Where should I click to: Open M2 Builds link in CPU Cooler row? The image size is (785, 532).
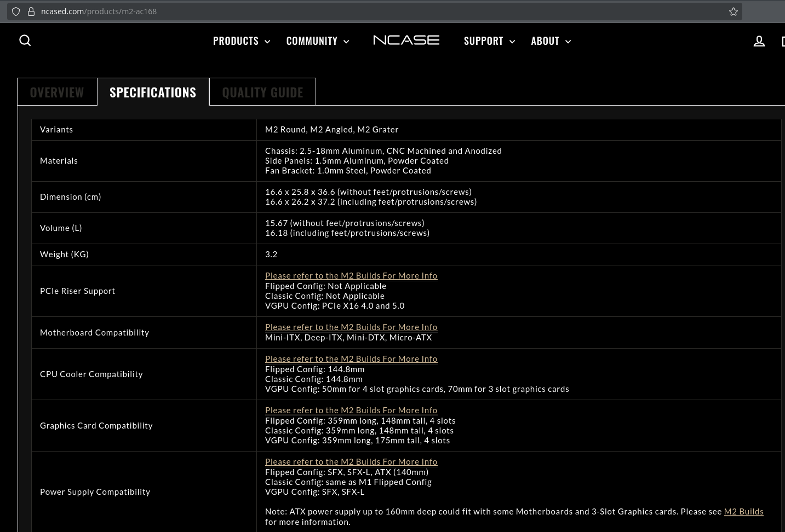351,359
